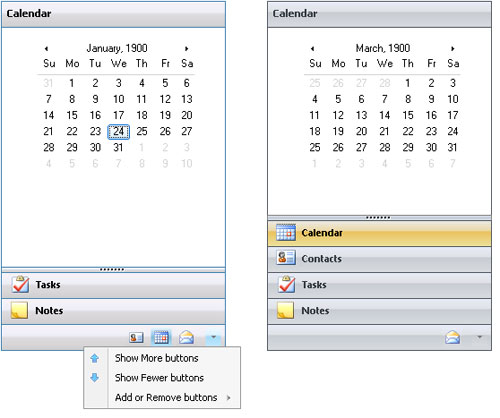Click the Tasks checkmark icon in left panel
The width and height of the screenshot is (500, 418).
pos(20,285)
